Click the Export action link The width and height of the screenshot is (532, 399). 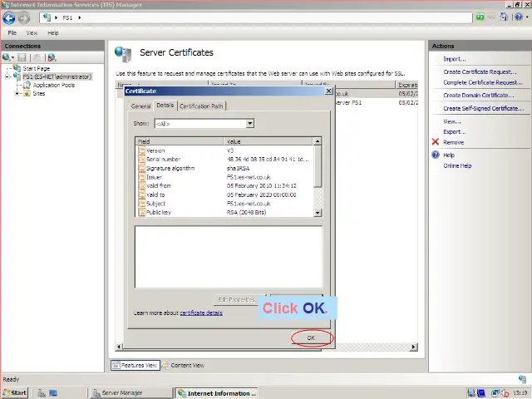(x=455, y=132)
